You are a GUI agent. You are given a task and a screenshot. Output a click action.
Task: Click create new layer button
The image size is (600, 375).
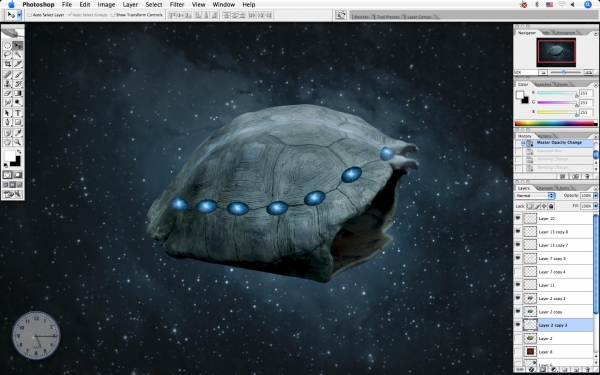point(577,370)
